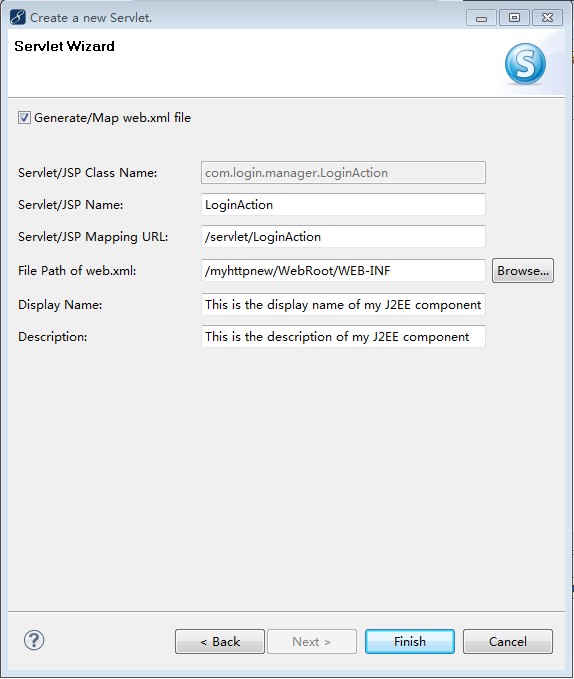The image size is (574, 679).
Task: Click the MyEclipse window title icon
Action: (x=18, y=17)
